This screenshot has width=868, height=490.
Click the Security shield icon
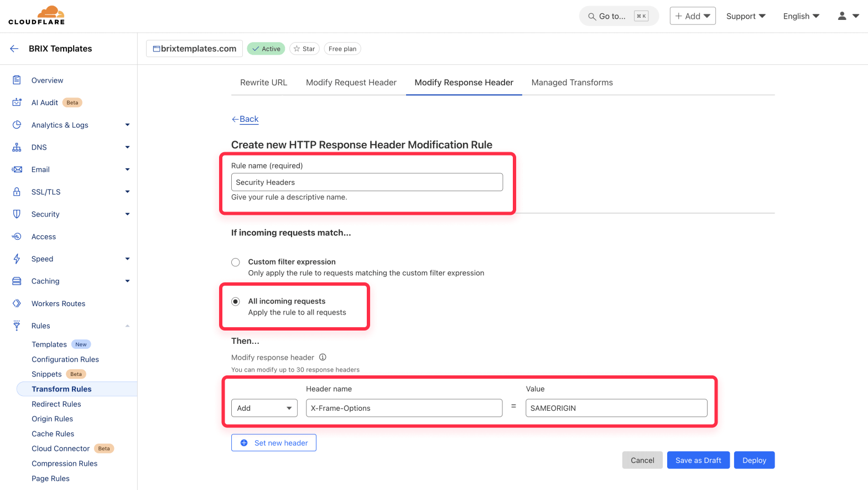click(17, 214)
